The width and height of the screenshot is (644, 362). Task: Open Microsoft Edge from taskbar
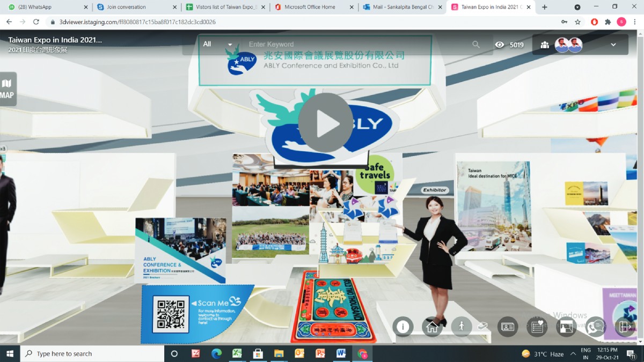(216, 353)
